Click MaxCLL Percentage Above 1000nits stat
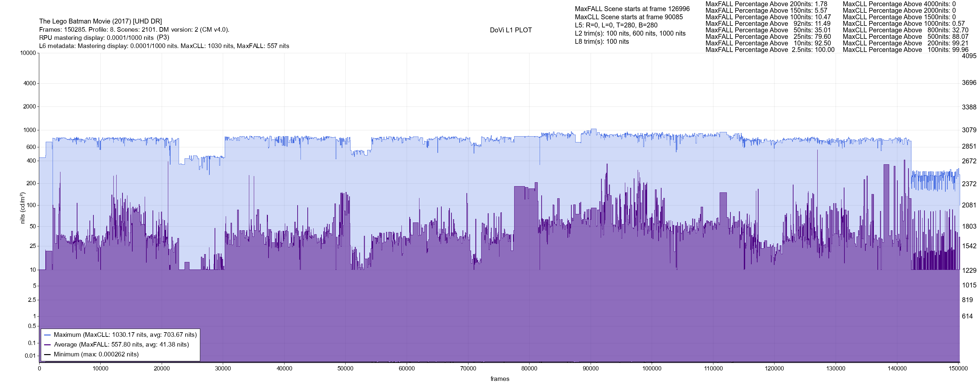Screen dimensions: 980x392 [904, 24]
